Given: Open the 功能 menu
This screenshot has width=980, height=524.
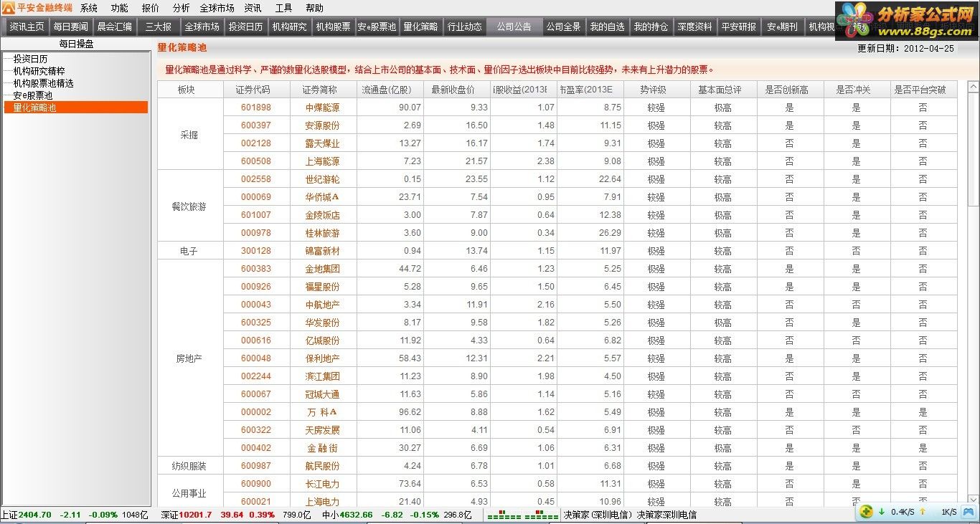Looking at the screenshot, I should (120, 8).
